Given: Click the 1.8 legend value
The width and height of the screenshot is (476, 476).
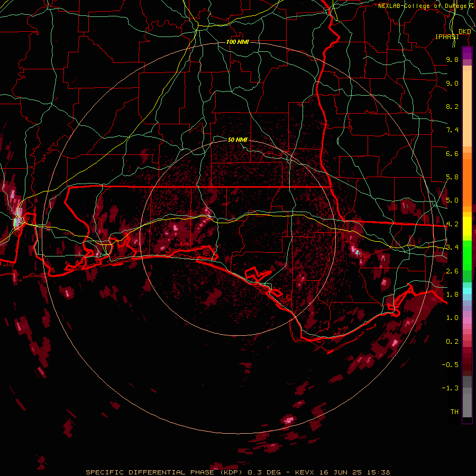Looking at the screenshot, I should pos(452,295).
